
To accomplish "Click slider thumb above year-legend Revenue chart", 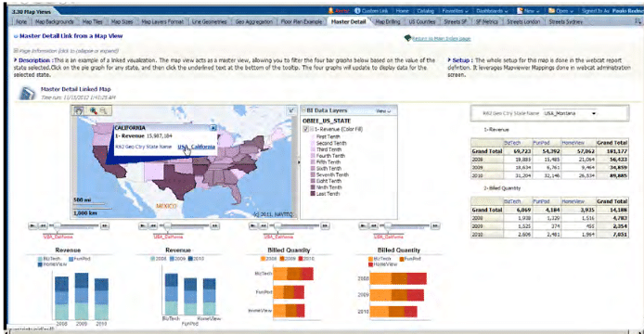I will (167, 226).
